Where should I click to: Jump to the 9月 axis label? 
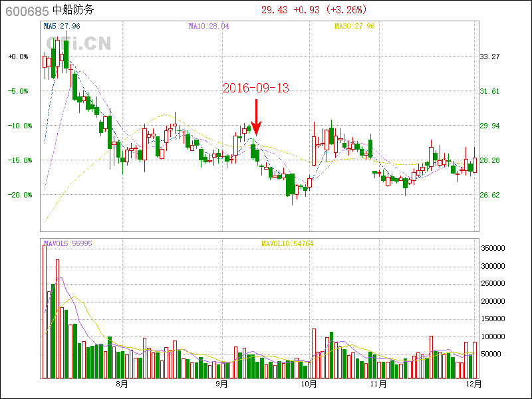pos(221,384)
